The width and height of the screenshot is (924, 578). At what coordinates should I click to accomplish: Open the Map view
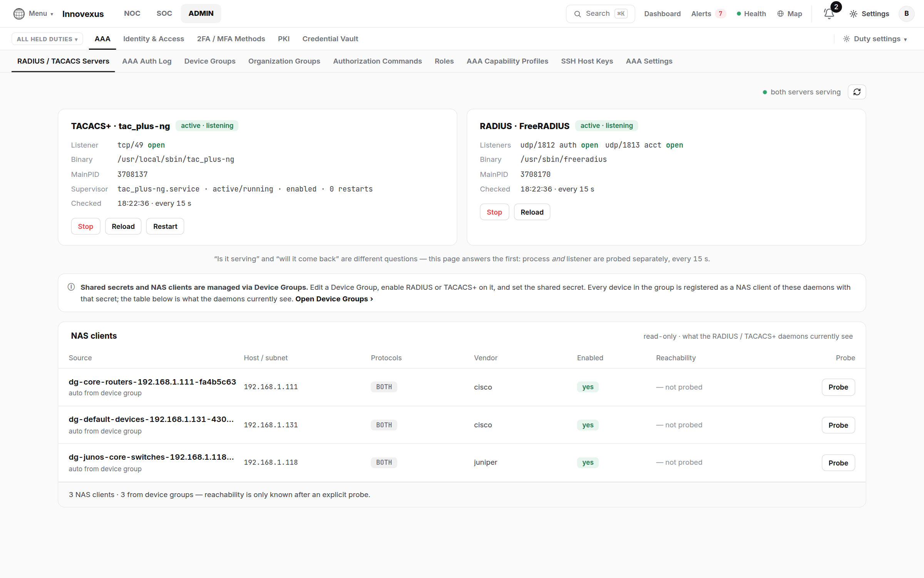(x=789, y=14)
